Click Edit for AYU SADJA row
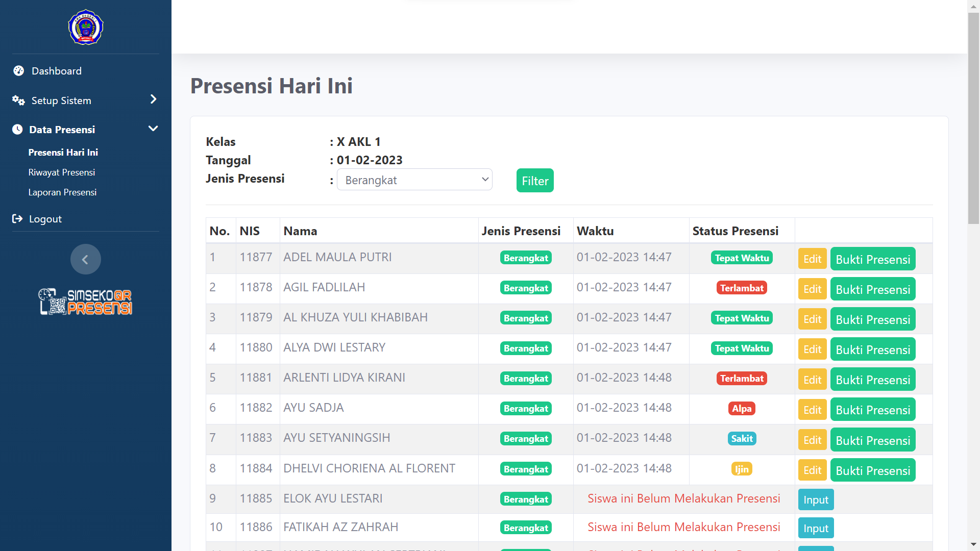This screenshot has height=551, width=980. (812, 410)
